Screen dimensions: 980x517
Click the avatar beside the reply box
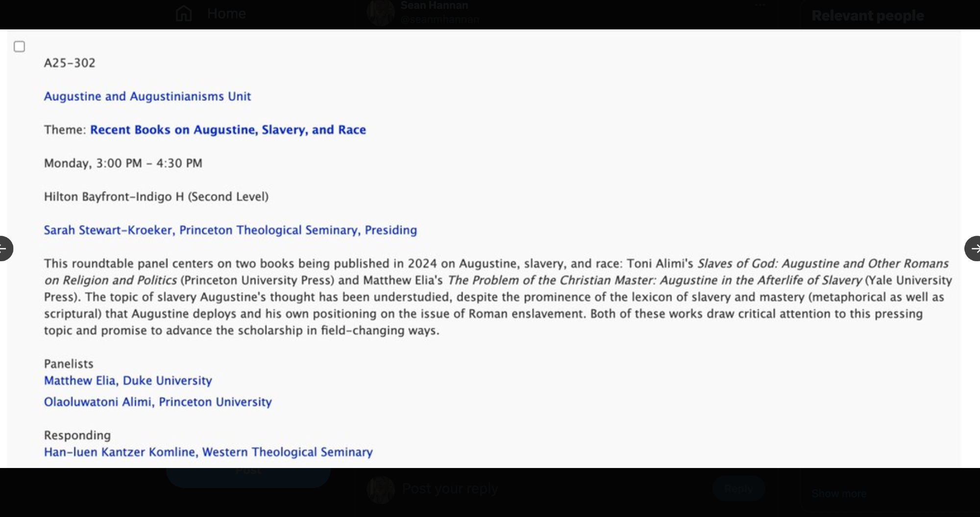(x=381, y=489)
